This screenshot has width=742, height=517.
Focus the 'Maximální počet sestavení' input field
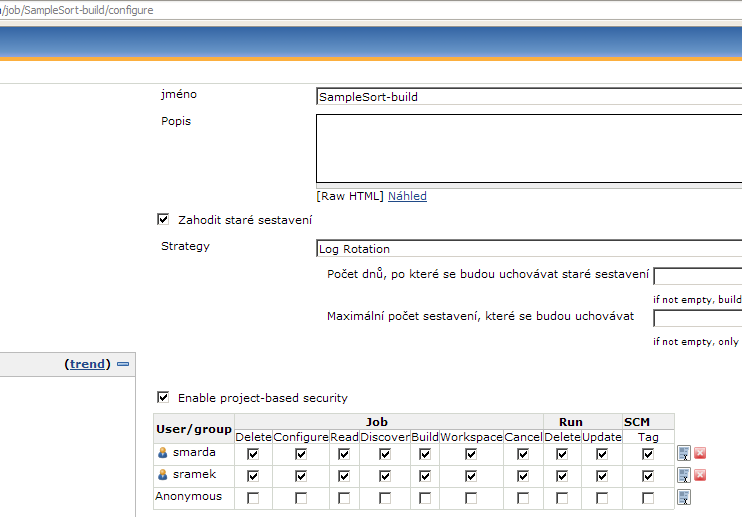point(697,318)
